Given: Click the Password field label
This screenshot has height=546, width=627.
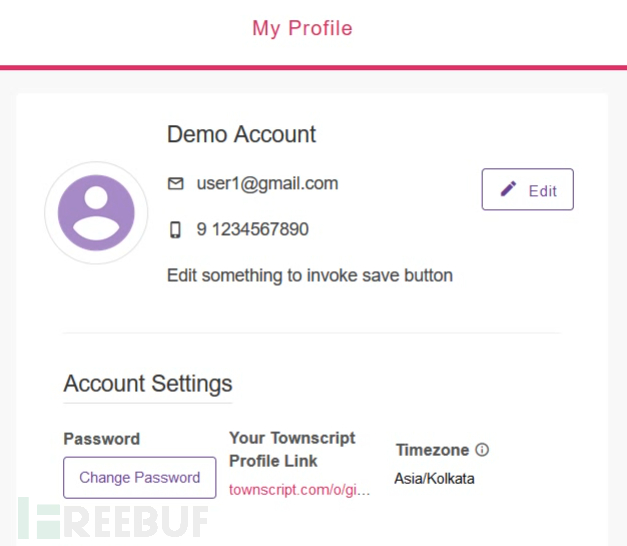Looking at the screenshot, I should click(102, 439).
